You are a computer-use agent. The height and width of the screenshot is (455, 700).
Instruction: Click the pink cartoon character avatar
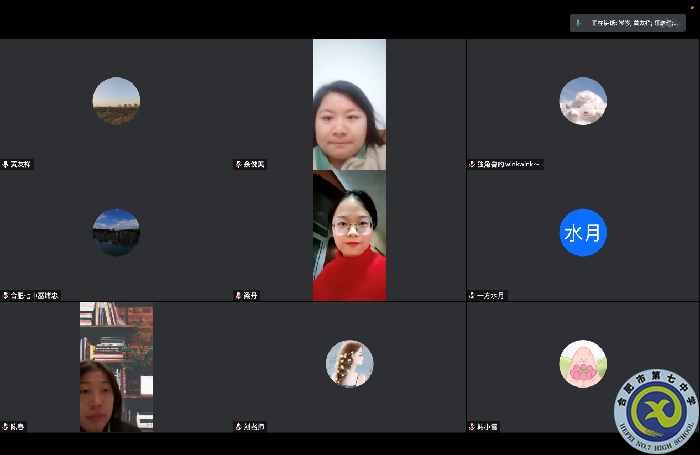click(x=583, y=364)
